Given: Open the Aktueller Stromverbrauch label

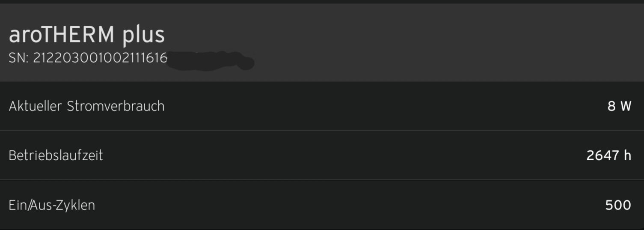Looking at the screenshot, I should click(86, 106).
